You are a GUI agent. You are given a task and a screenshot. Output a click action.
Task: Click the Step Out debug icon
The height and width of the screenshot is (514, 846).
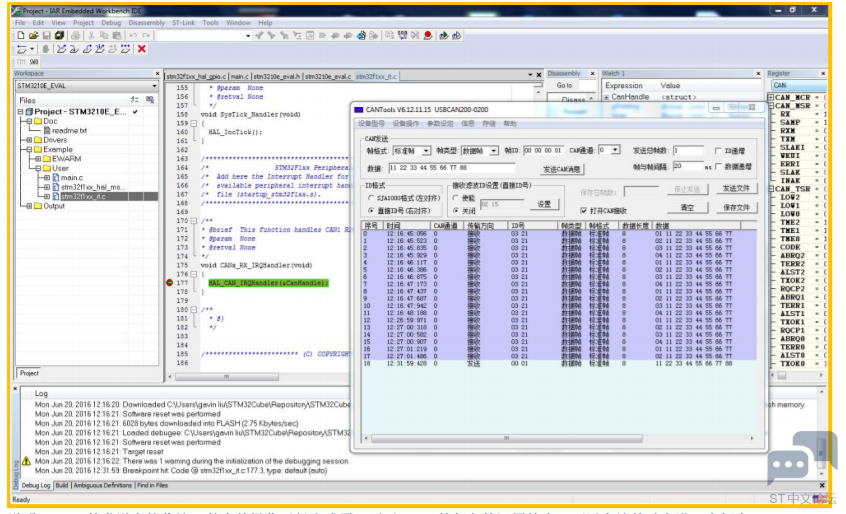pos(87,49)
